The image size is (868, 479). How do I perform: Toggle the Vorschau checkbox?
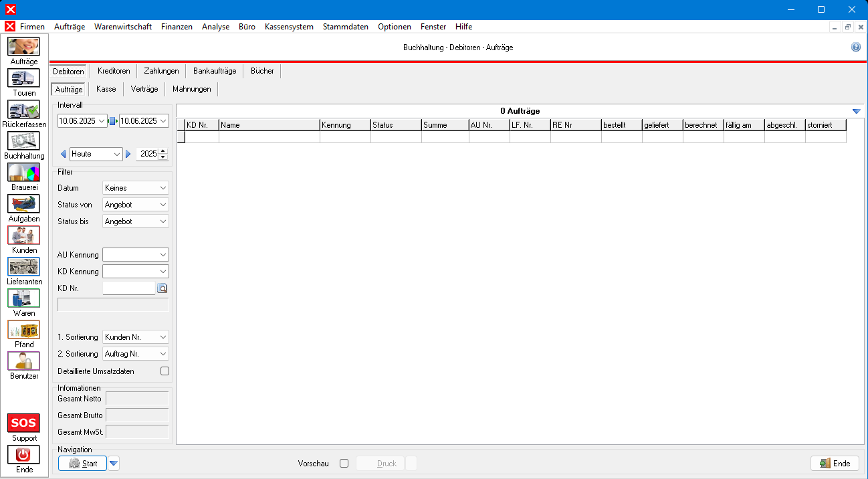(x=344, y=464)
